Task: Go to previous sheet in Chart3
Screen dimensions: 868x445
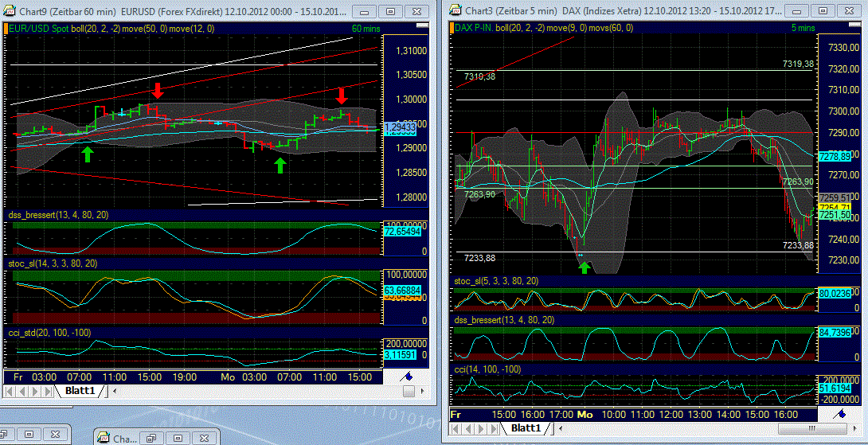Action: click(468, 427)
